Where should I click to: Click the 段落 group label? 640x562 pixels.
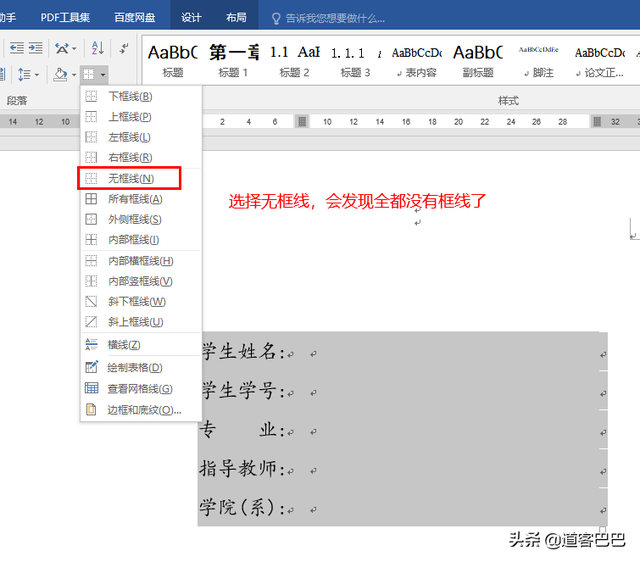(17, 100)
